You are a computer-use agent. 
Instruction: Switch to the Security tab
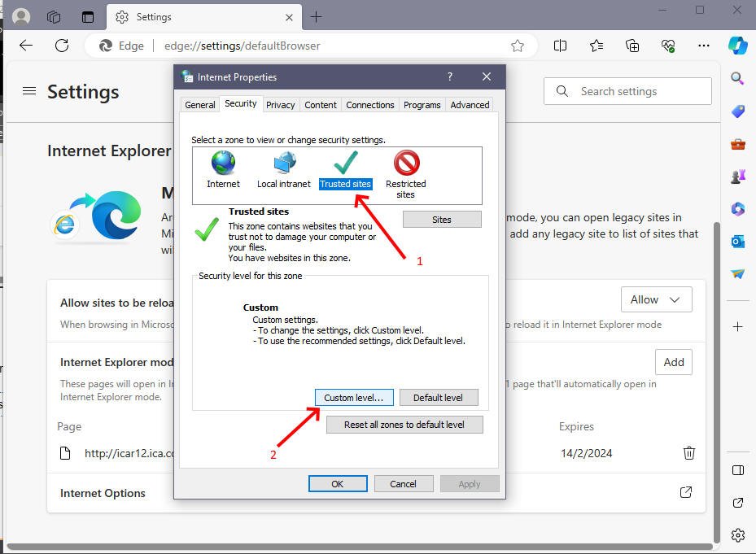point(241,103)
